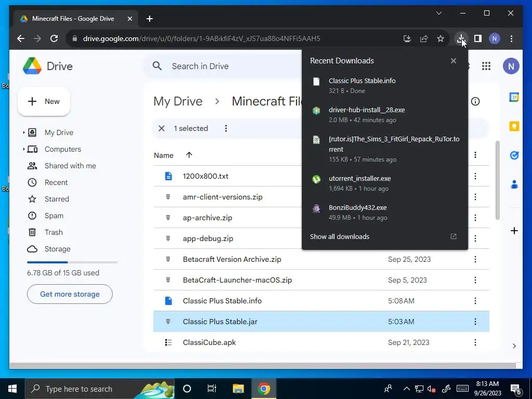Image resolution: width=532 pixels, height=399 pixels.
Task: Bookmark this page with the star icon
Action: [441, 38]
